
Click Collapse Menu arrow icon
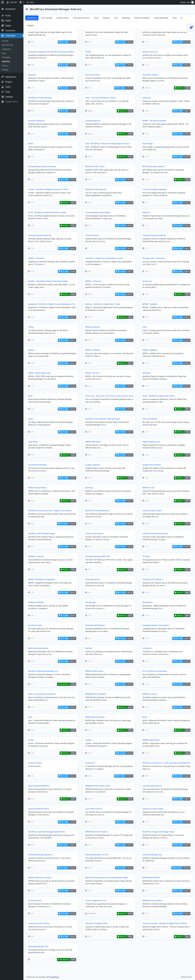3,102
